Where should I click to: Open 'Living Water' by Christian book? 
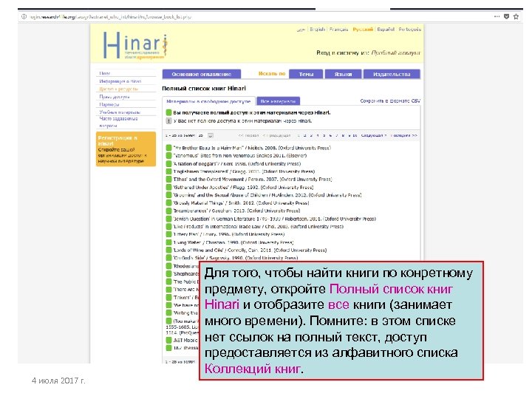233,242
